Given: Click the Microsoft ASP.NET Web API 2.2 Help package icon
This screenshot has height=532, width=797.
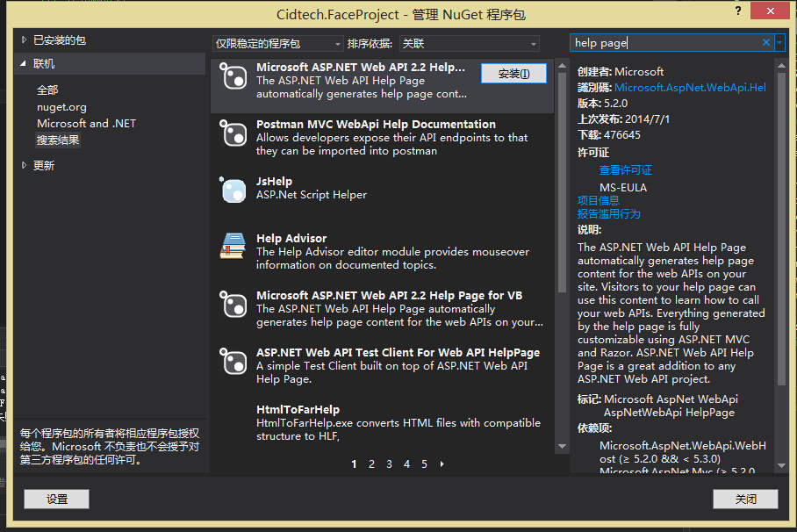Looking at the screenshot, I should coord(233,76).
